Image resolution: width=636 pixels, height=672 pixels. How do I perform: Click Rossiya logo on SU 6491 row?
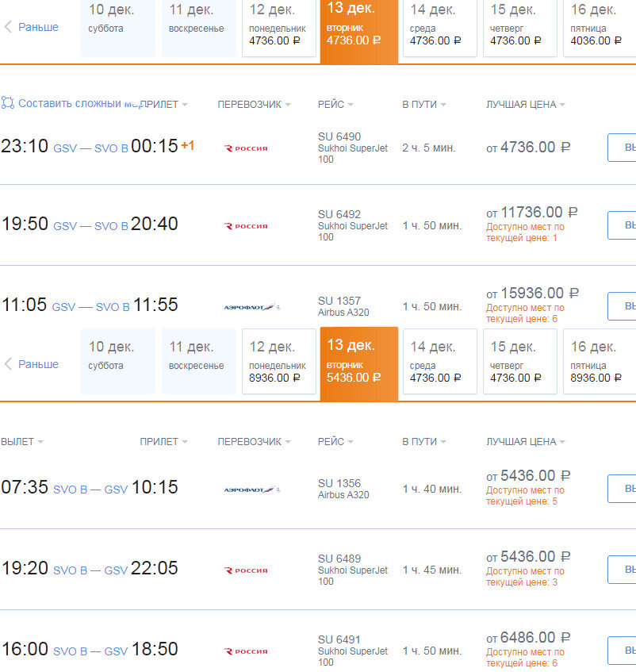point(246,651)
